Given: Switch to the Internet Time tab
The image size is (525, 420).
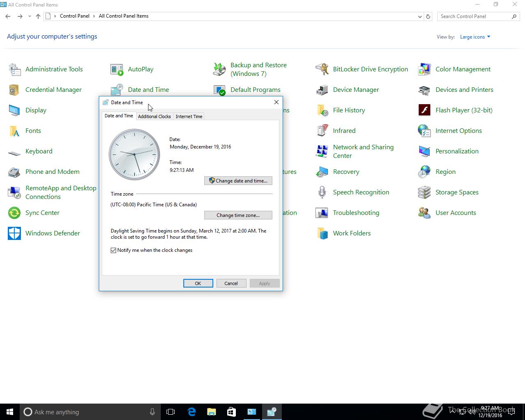Looking at the screenshot, I should click(189, 116).
